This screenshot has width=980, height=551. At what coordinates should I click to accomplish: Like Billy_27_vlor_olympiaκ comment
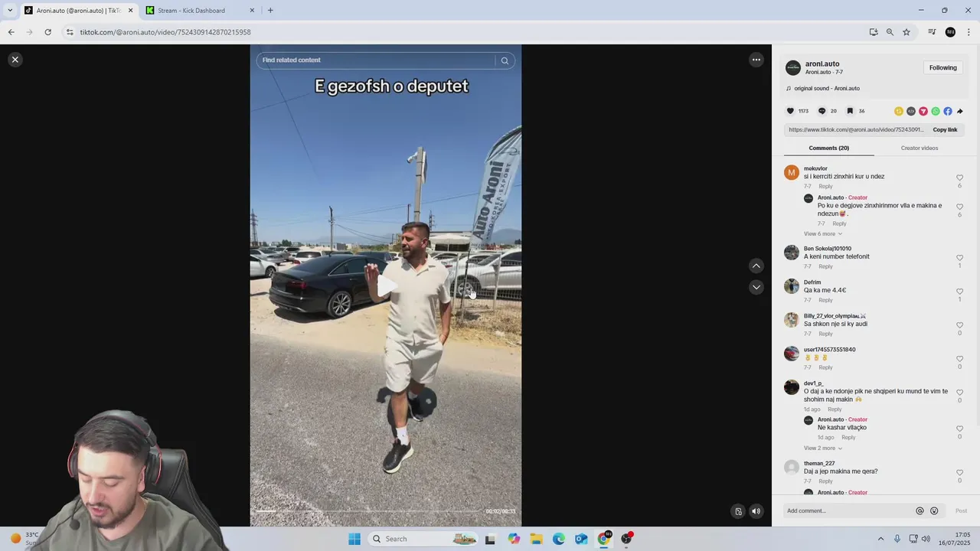point(959,325)
